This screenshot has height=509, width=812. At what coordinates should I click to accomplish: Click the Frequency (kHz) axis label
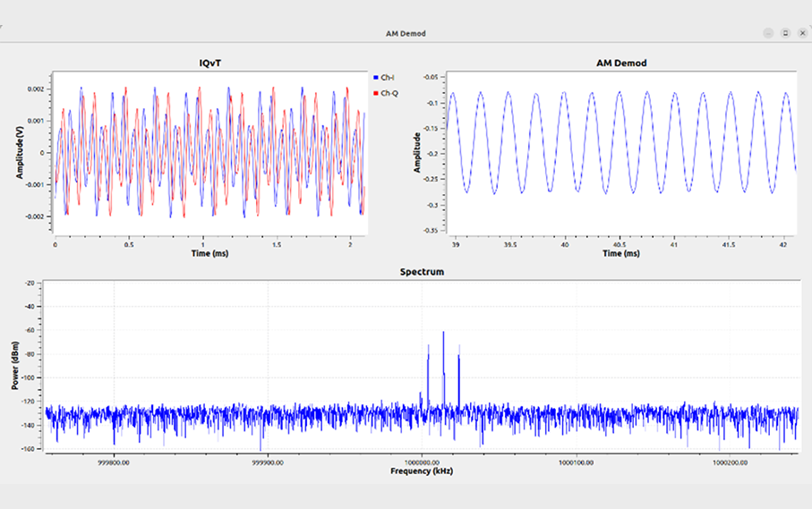[421, 471]
